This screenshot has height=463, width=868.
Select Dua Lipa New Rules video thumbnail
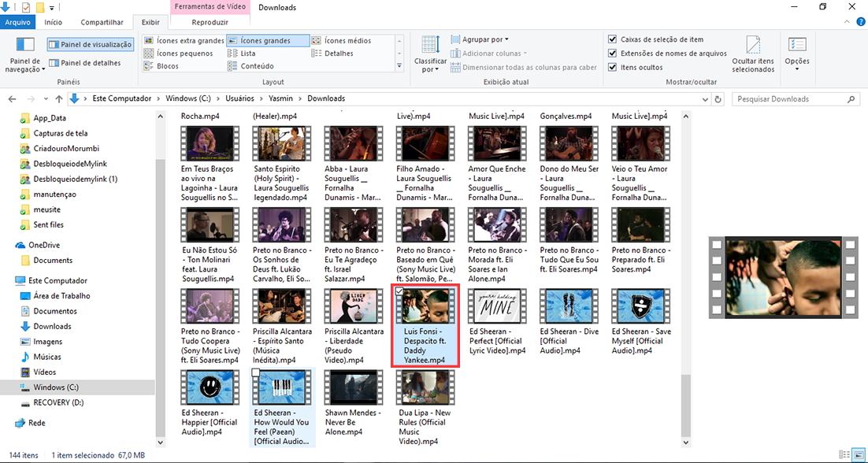click(x=425, y=387)
